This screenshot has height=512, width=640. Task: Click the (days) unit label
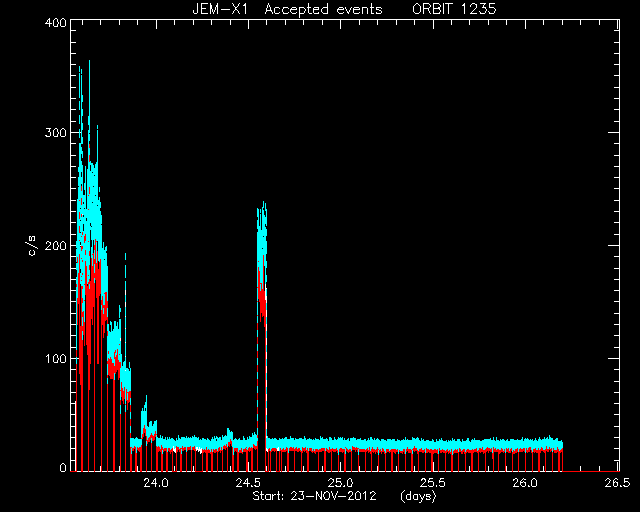[x=418, y=496]
